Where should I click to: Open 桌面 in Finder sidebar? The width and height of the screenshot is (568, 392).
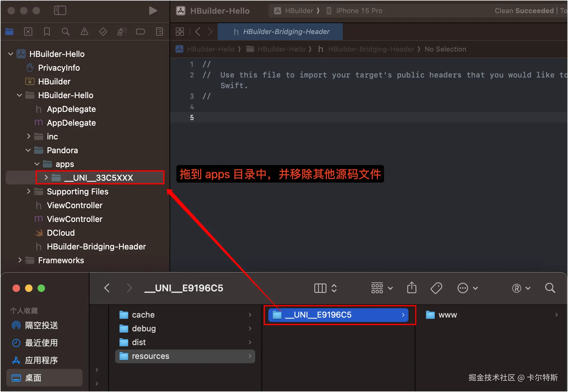(x=44, y=378)
